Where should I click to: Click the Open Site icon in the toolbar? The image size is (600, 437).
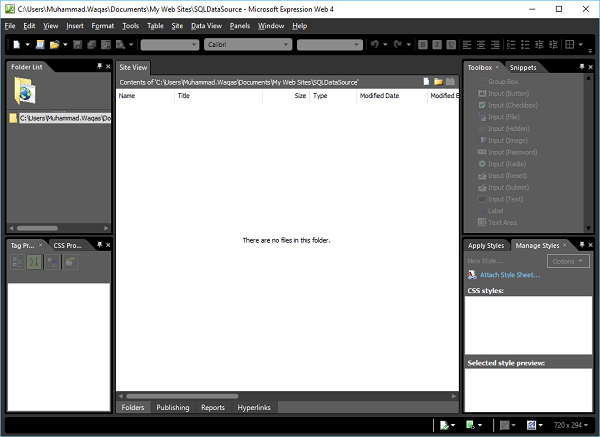tap(40, 45)
